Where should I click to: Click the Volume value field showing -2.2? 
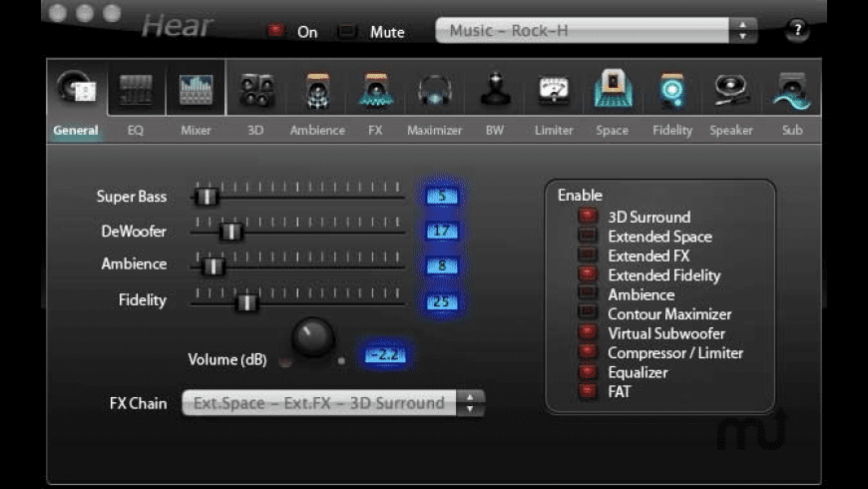point(385,355)
